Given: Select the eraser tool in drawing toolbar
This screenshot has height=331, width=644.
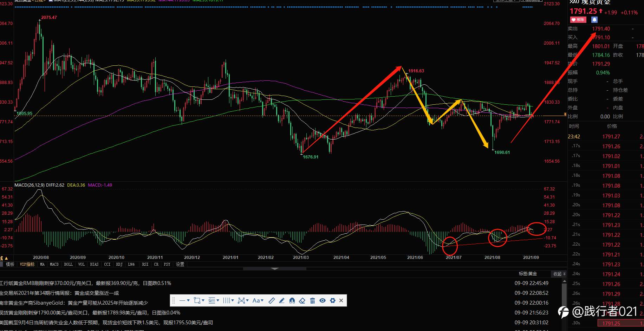Looking at the screenshot, I should [302, 300].
